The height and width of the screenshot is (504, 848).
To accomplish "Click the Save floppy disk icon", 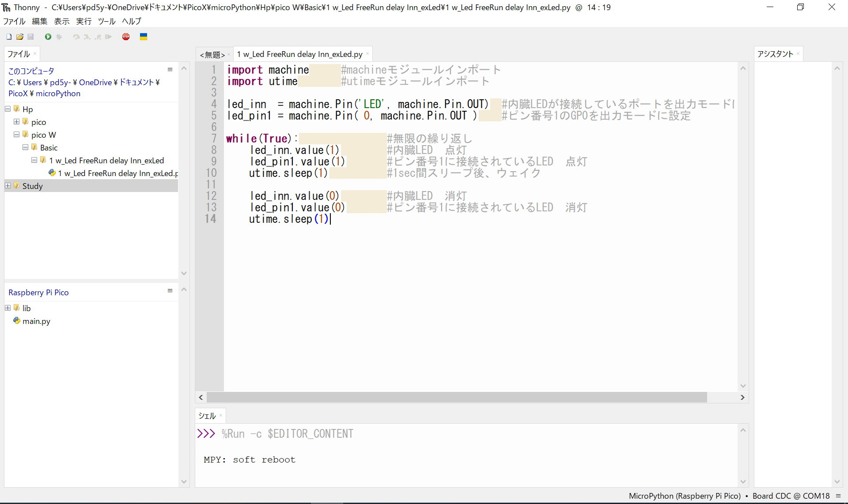I will (x=30, y=37).
